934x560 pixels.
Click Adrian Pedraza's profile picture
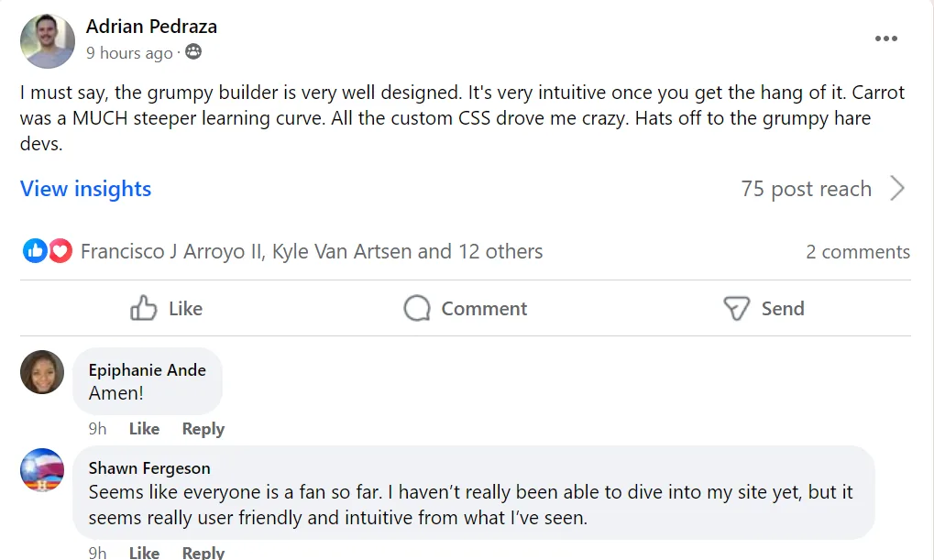[47, 40]
